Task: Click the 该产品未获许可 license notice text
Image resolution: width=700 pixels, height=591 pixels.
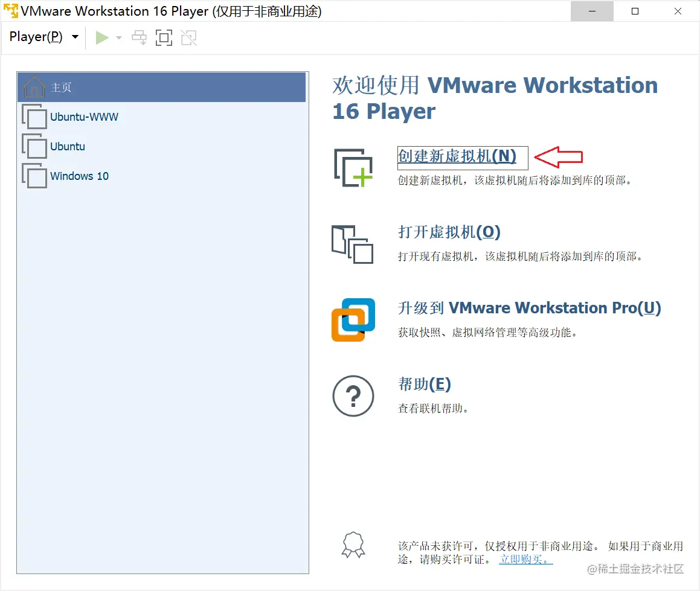Action: click(540, 552)
